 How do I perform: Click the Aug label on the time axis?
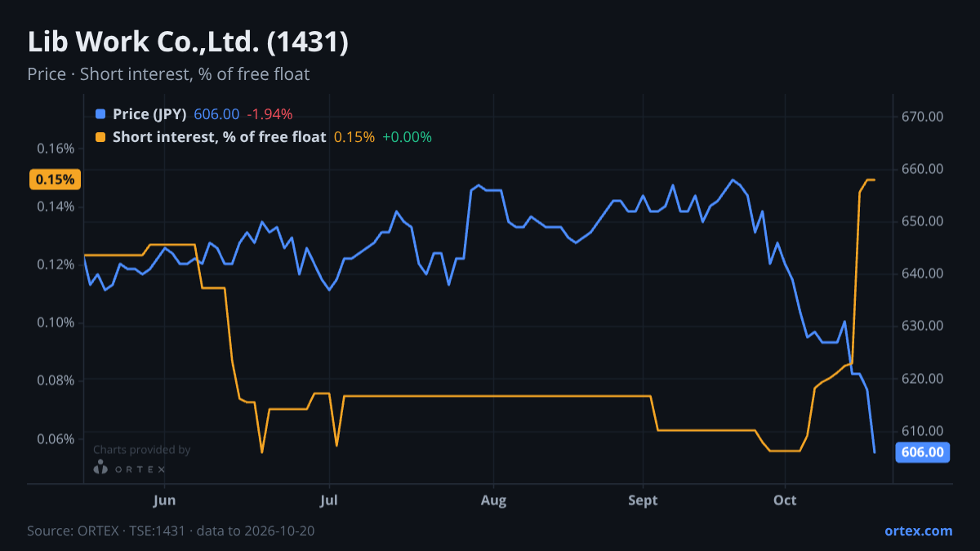493,500
